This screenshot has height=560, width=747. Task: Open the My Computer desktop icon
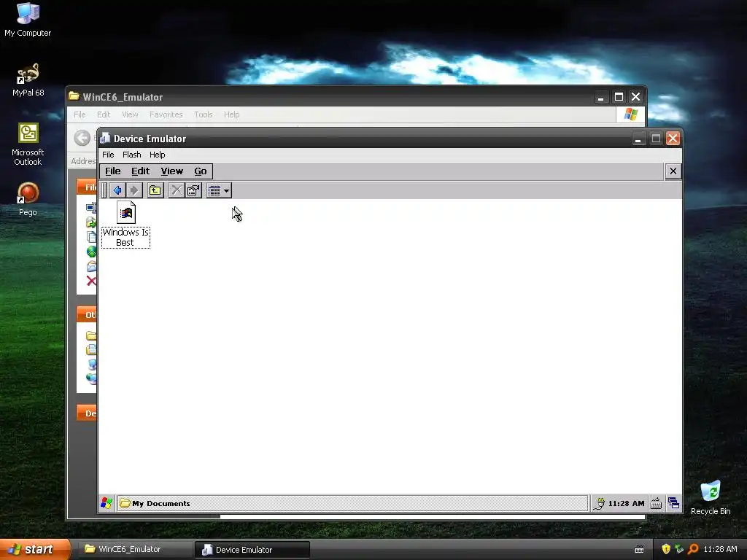coord(28,20)
